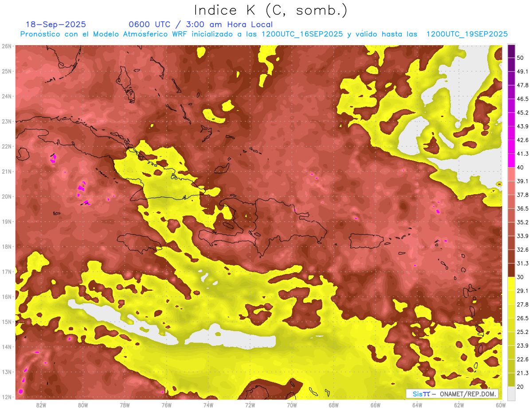Screen dimensions: 532x411
Task: Click the colorbar value "25.2"
Action: coord(523,332)
